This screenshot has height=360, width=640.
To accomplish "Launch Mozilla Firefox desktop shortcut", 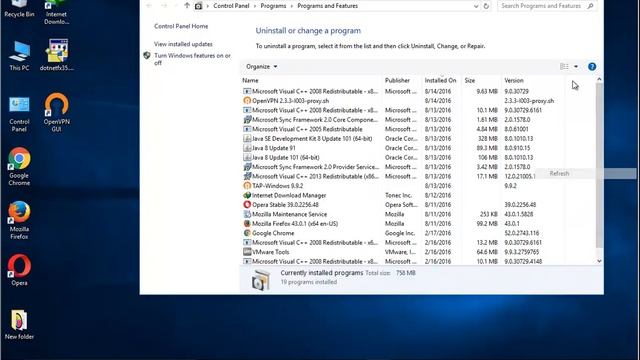I will point(19,220).
